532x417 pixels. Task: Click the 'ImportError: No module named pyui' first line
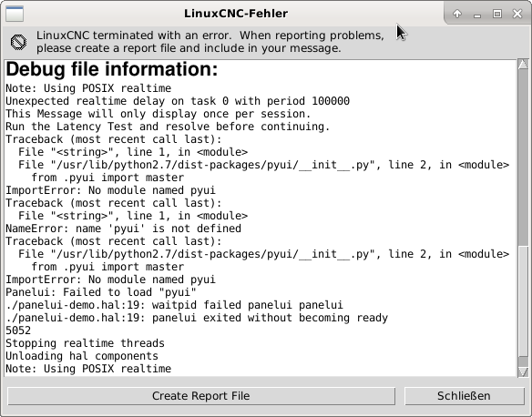pyautogui.click(x=110, y=190)
